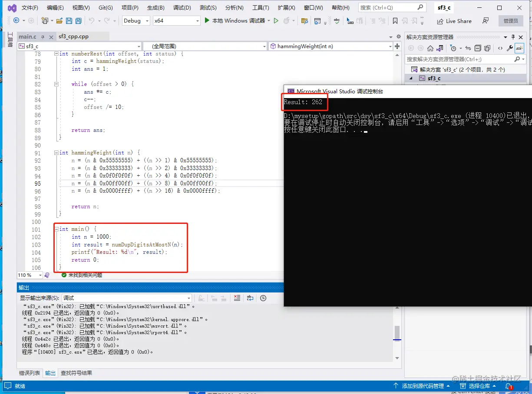
Task: Click the open file folder icon
Action: click(59, 20)
